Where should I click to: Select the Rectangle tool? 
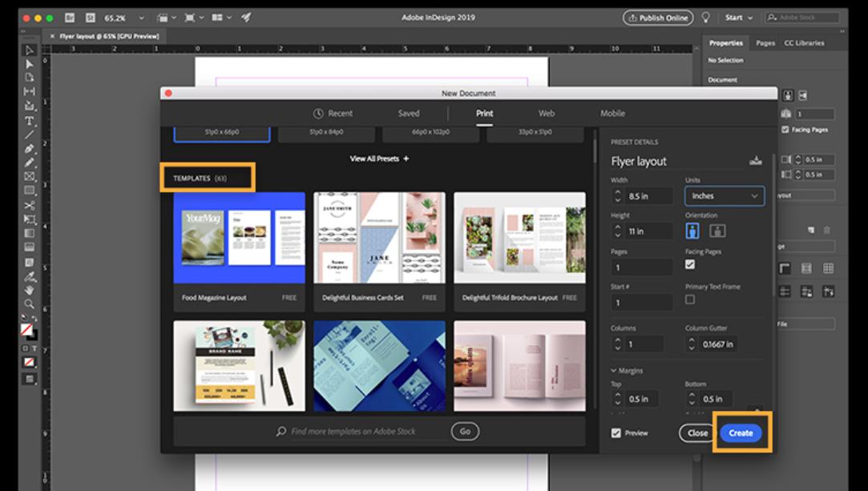pos(30,191)
